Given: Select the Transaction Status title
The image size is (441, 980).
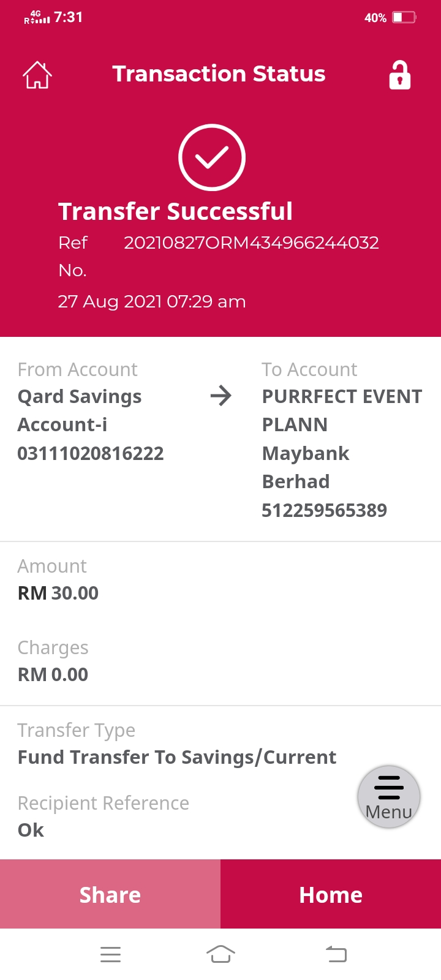Looking at the screenshot, I should tap(219, 74).
